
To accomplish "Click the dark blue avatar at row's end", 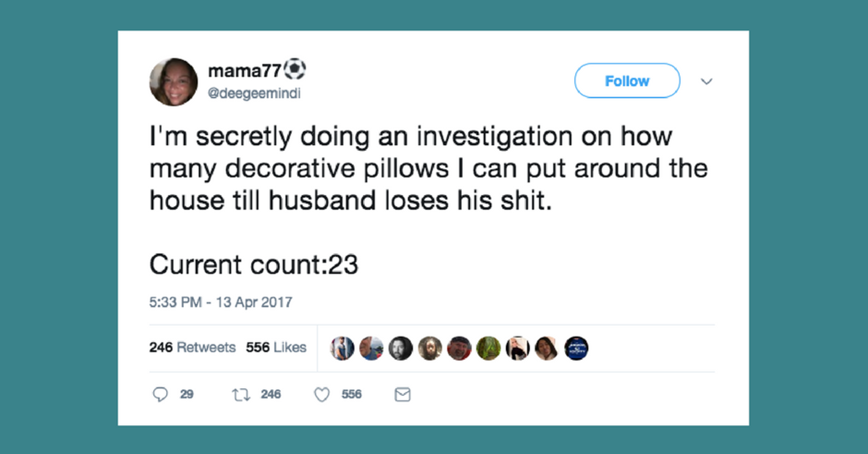I will (576, 348).
